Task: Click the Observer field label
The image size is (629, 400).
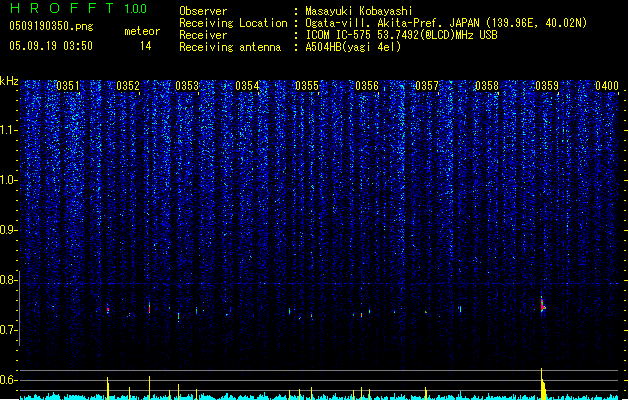Action: (x=203, y=11)
